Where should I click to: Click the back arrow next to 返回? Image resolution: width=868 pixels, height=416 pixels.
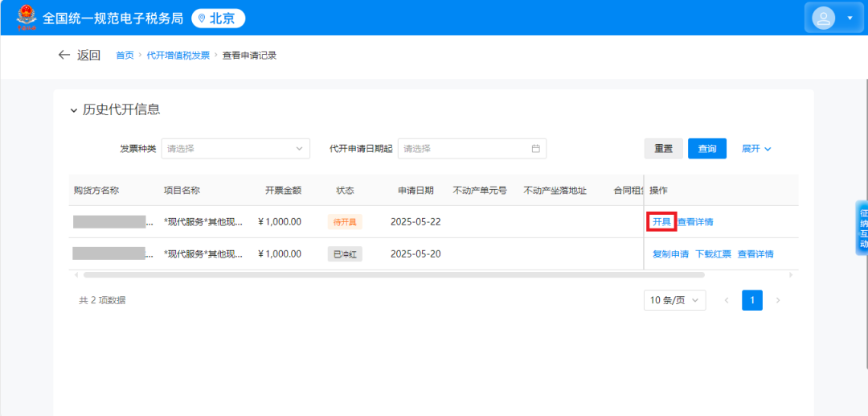point(64,55)
